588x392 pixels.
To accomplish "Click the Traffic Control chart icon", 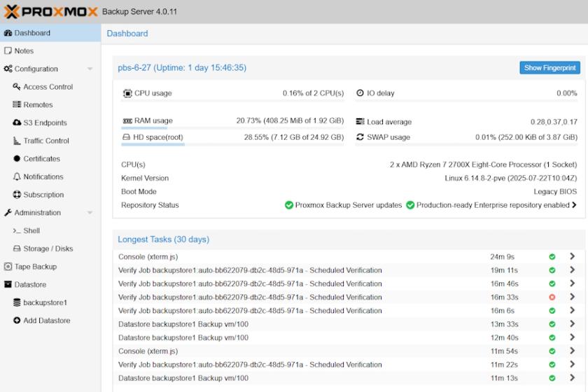I will tap(17, 141).
